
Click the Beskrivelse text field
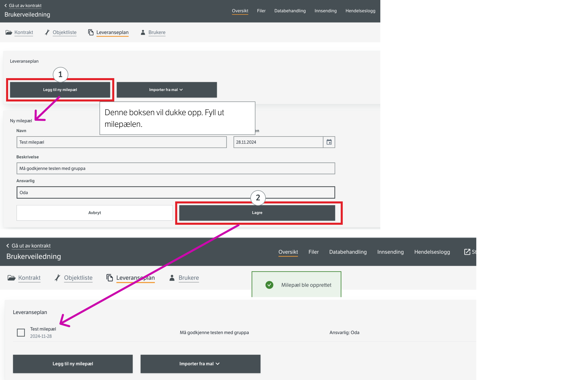176,168
